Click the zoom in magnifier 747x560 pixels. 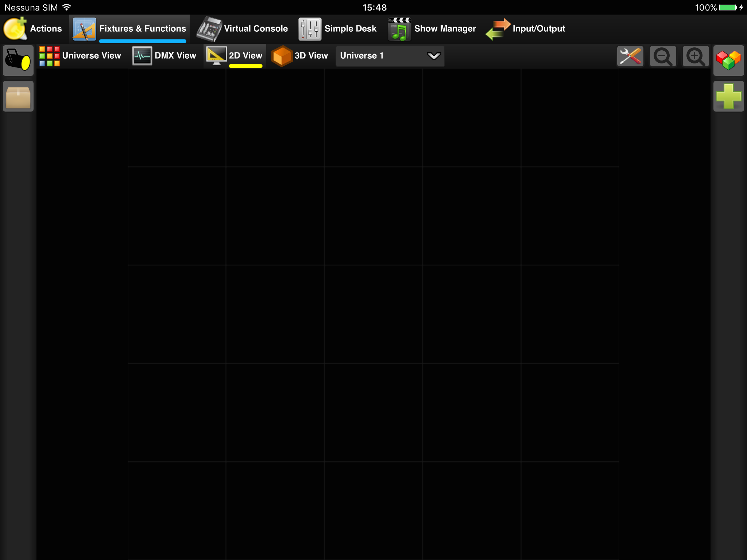point(696,56)
